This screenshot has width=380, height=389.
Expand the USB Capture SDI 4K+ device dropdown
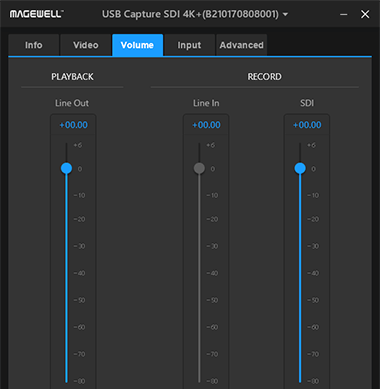click(x=285, y=14)
